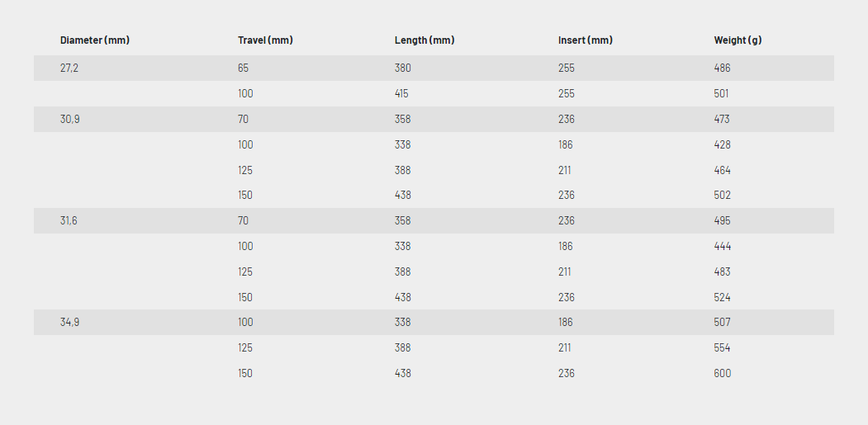Select the 31,6 diameter cell
The height and width of the screenshot is (425, 868).
tap(69, 221)
